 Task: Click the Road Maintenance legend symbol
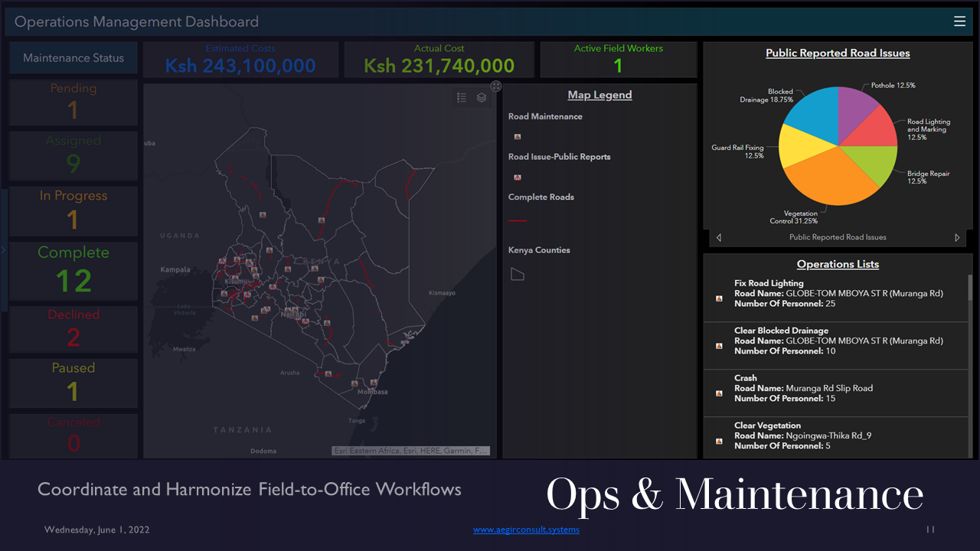point(517,136)
